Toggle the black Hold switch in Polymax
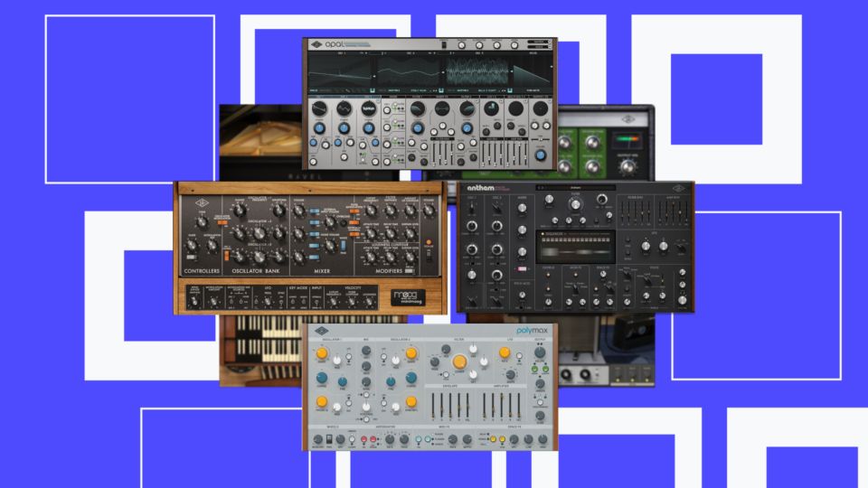 329,439
